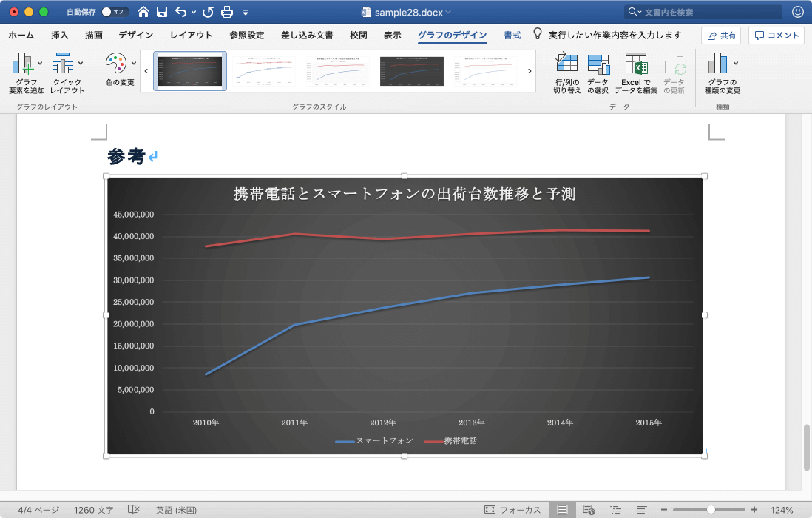Viewport: 812px width, 518px height.
Task: Select the fourth dark chart style thumbnail
Action: pyautogui.click(x=412, y=71)
